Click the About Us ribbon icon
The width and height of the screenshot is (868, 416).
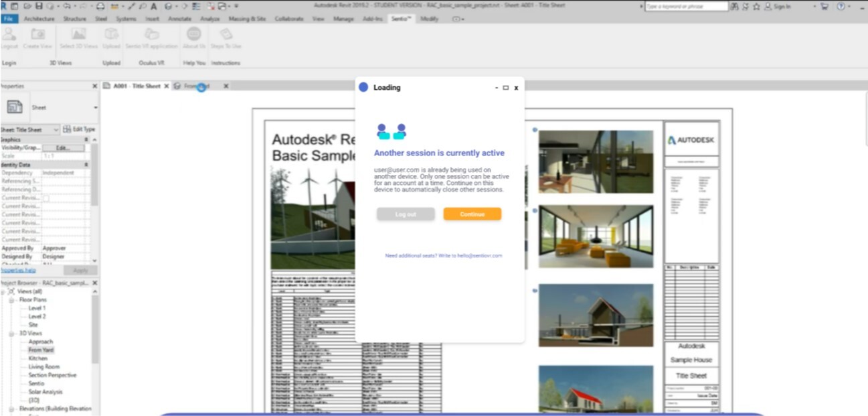(x=194, y=35)
